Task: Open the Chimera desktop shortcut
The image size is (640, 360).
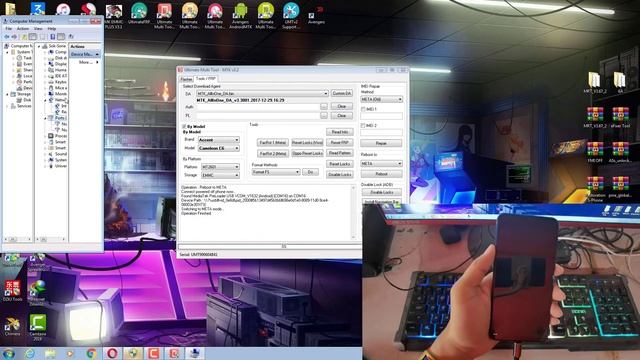Action: click(x=12, y=327)
